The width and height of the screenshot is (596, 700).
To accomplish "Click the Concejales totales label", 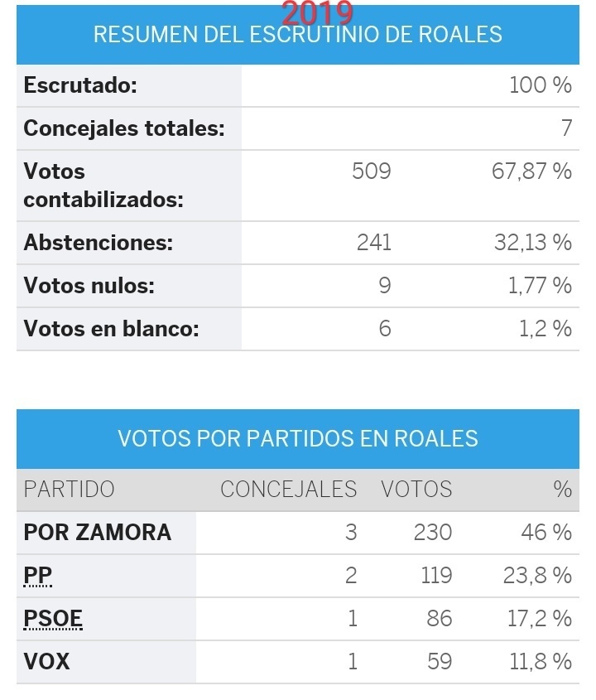I will click(x=124, y=128).
